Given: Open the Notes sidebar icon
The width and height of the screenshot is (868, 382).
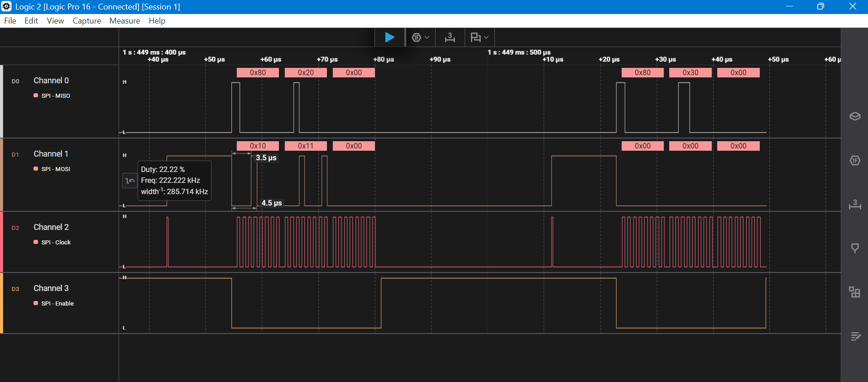Looking at the screenshot, I should [x=855, y=336].
